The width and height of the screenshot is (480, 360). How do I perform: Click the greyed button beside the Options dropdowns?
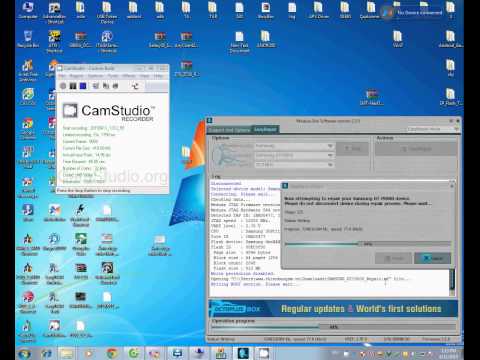coord(352,149)
